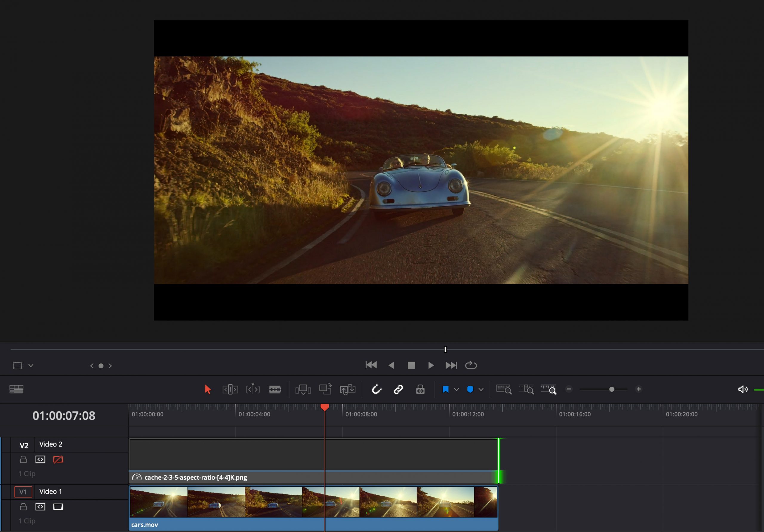Click the green out-edge of png clip
This screenshot has width=764, height=532.
pyautogui.click(x=499, y=461)
